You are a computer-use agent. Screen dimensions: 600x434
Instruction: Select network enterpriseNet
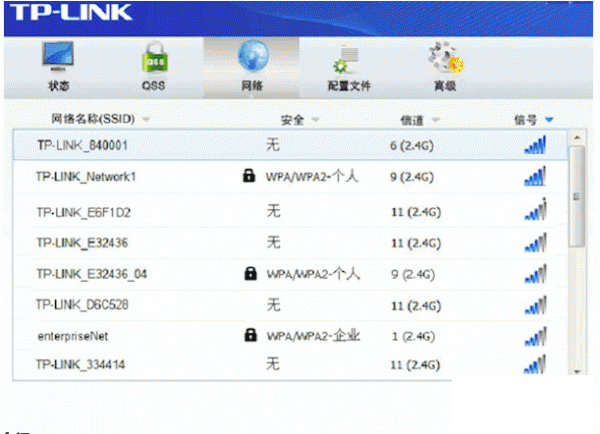coord(73,336)
